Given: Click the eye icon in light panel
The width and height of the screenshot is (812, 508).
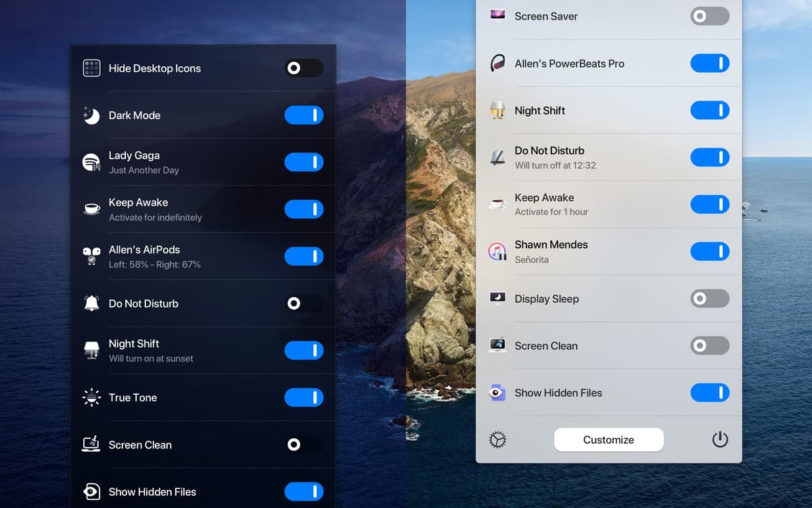Looking at the screenshot, I should [x=497, y=392].
